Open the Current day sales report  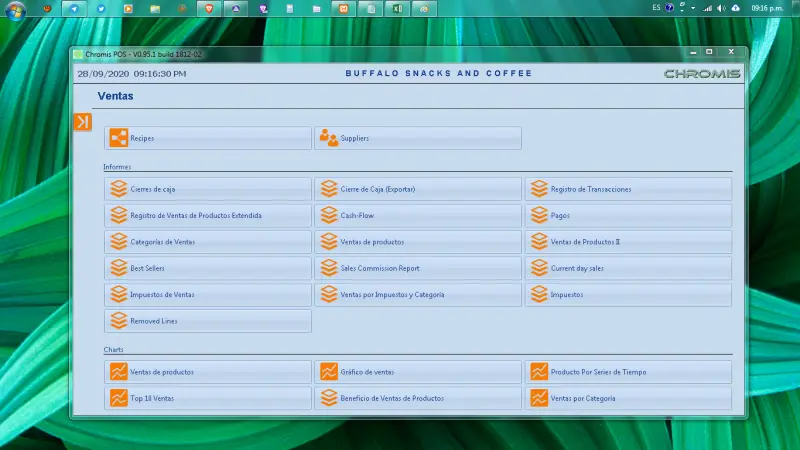(628, 268)
